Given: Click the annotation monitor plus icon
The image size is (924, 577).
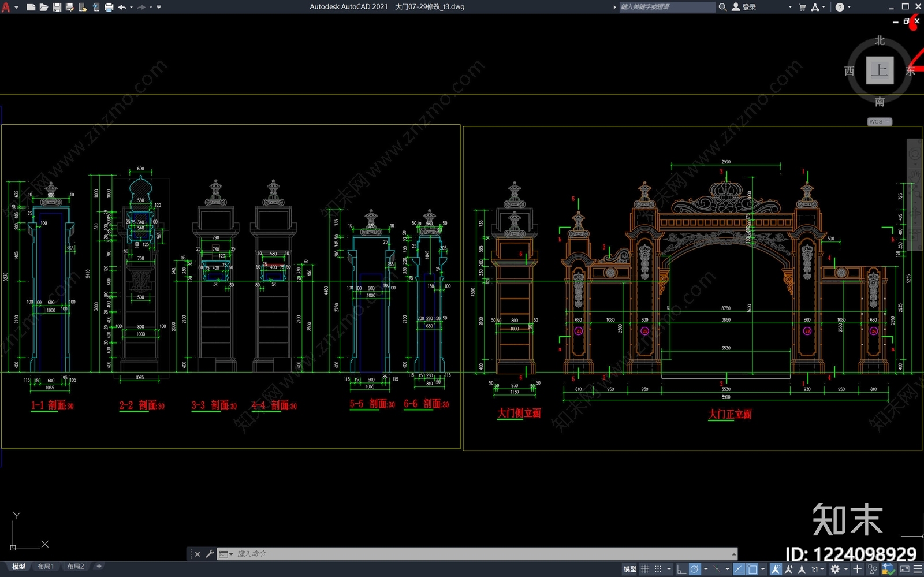Looking at the screenshot, I should (x=857, y=569).
